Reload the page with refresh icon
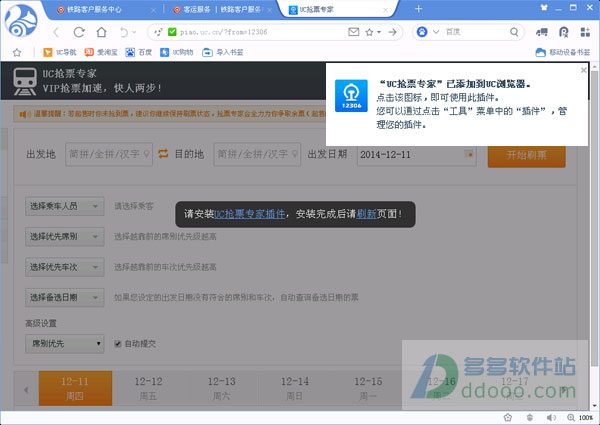 click(x=79, y=32)
